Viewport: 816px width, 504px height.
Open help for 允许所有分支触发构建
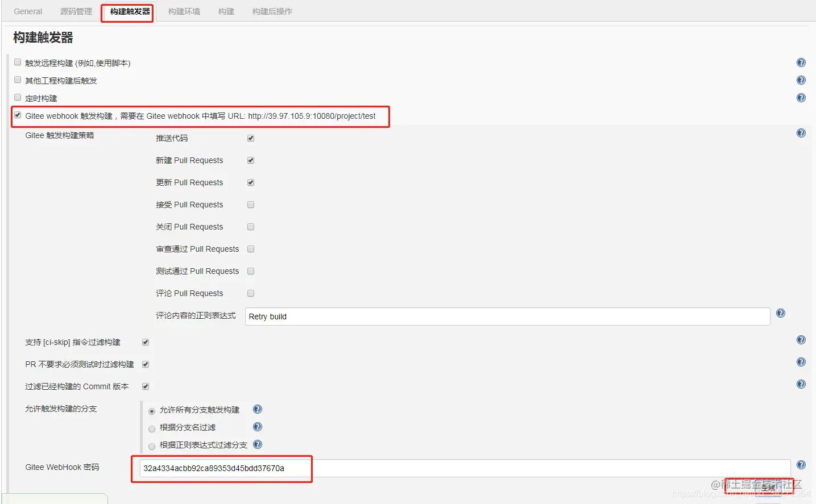click(257, 409)
